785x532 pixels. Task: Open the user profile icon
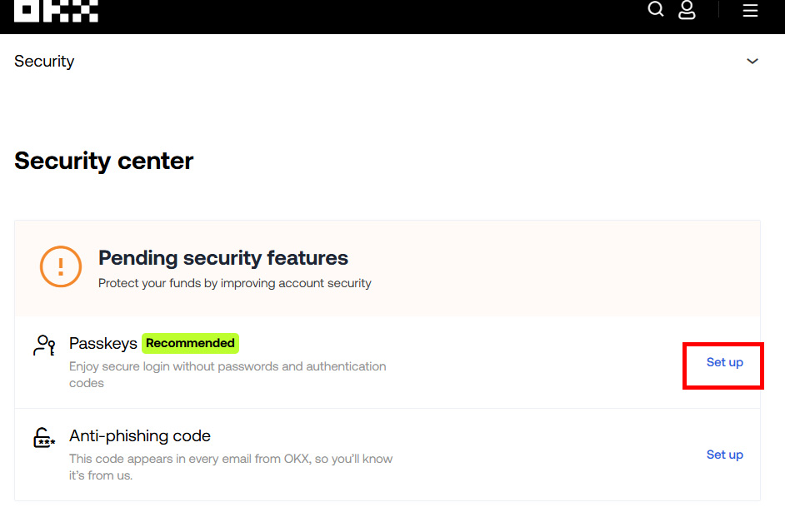[x=687, y=10]
